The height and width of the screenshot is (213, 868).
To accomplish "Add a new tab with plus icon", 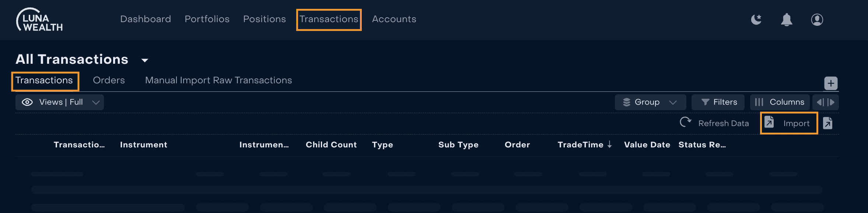I will (x=831, y=83).
